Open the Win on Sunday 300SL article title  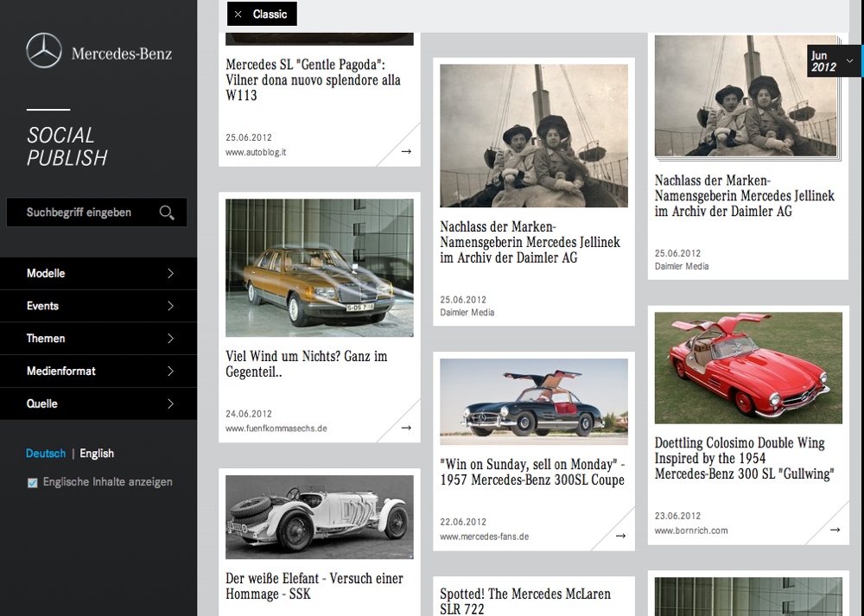pyautogui.click(x=532, y=472)
